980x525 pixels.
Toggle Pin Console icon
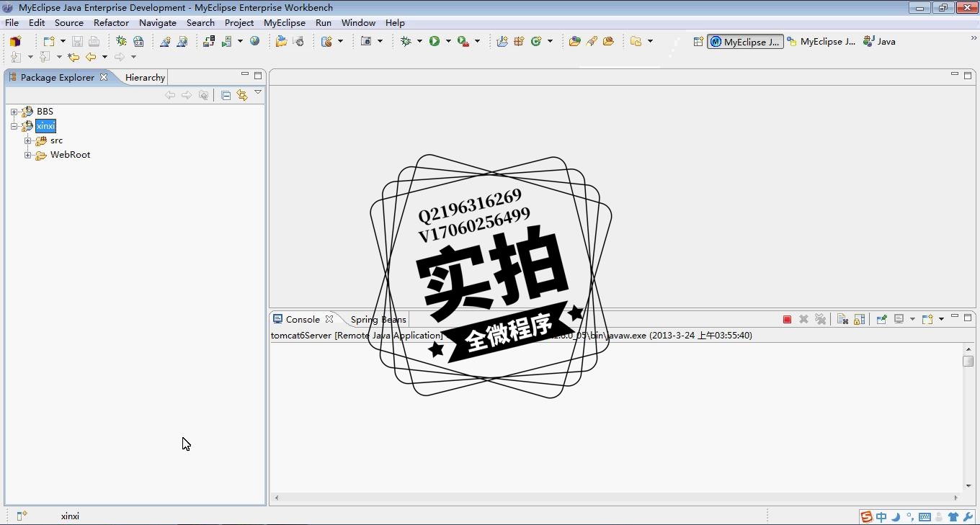pyautogui.click(x=881, y=319)
